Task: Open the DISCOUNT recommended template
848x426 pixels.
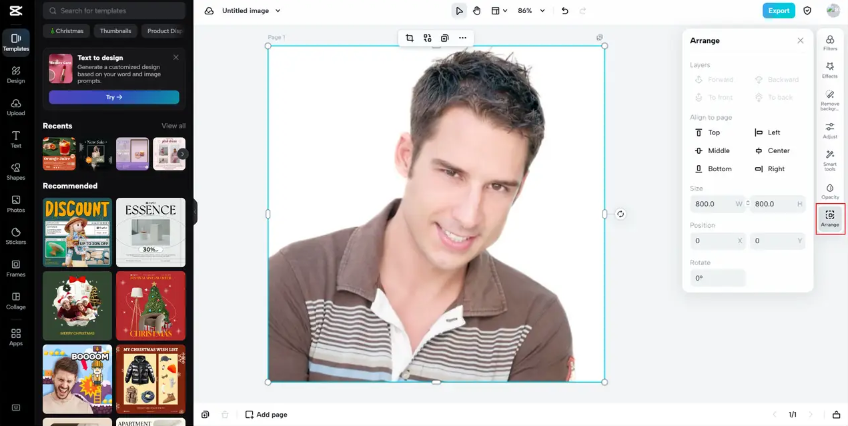Action: (77, 232)
